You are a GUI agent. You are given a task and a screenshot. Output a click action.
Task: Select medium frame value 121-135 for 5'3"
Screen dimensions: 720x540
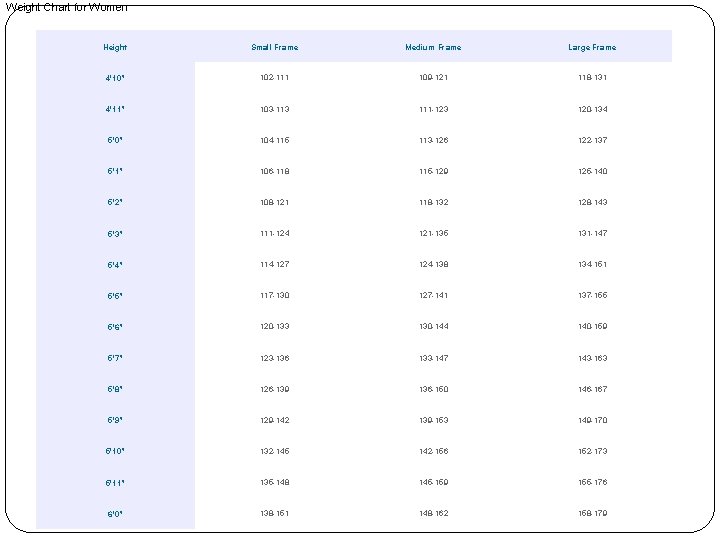433,233
